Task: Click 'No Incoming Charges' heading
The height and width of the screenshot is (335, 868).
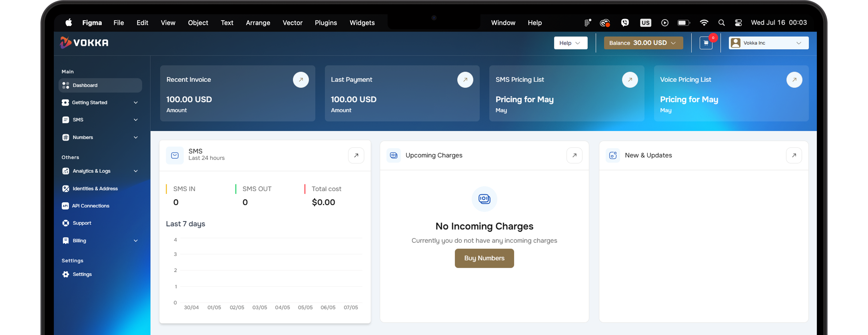Action: tap(484, 226)
